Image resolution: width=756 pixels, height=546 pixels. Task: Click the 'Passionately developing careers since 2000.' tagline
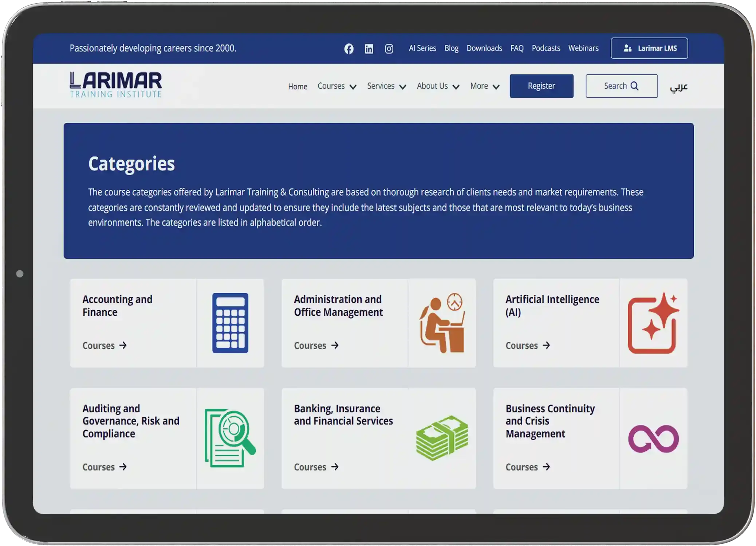(x=153, y=48)
